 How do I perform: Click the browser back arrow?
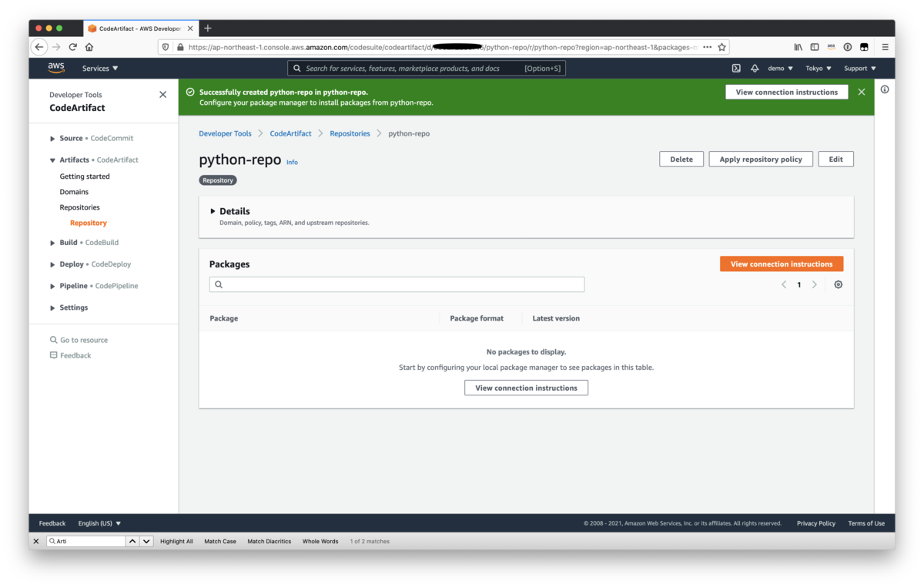39,47
